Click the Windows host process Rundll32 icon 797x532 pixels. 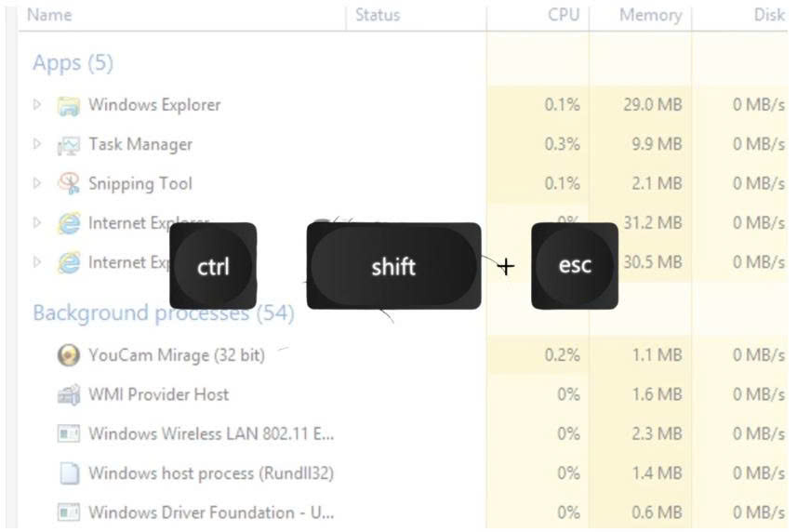pos(69,473)
